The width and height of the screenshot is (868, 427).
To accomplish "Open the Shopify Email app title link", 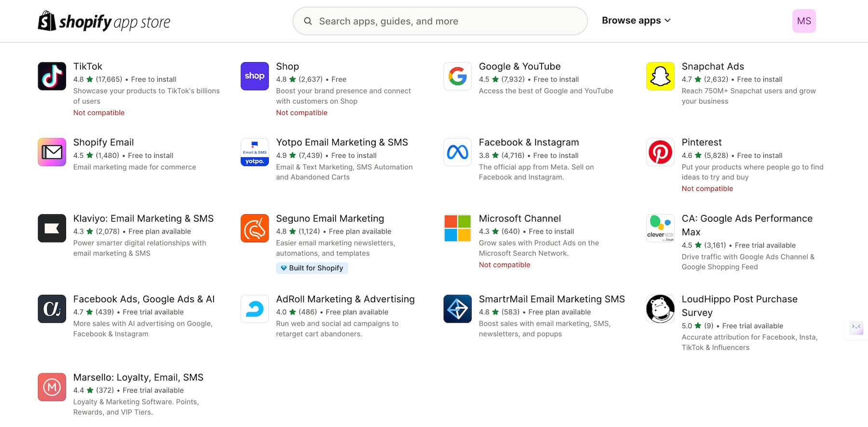I will click(x=103, y=142).
